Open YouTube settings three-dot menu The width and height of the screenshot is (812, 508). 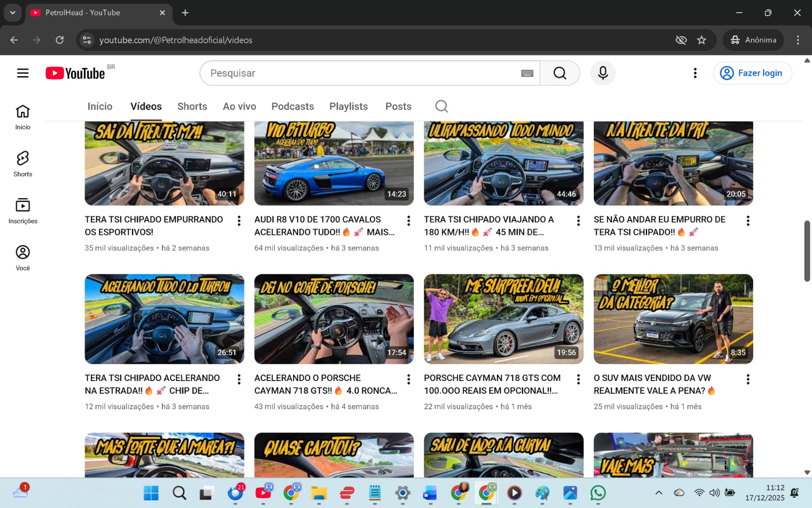point(695,73)
